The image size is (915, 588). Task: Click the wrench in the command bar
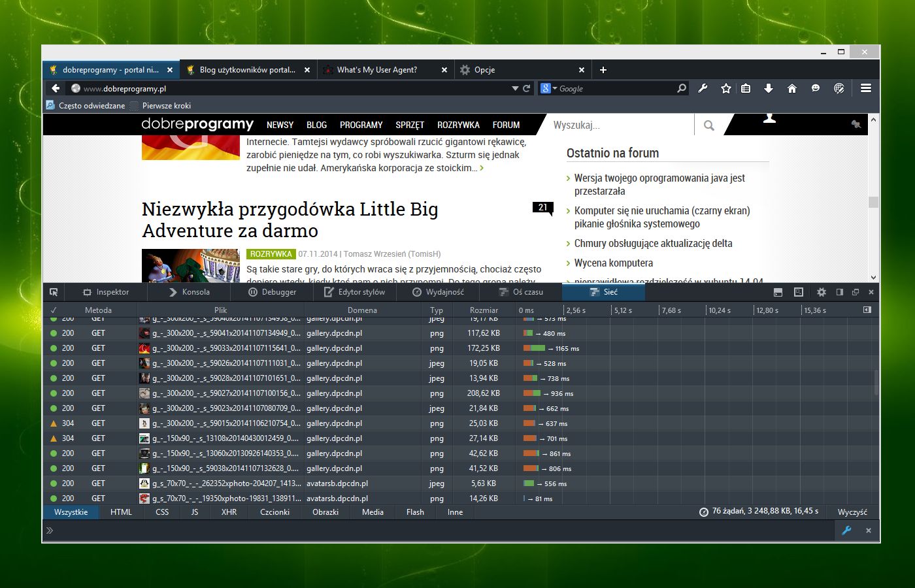pyautogui.click(x=846, y=531)
